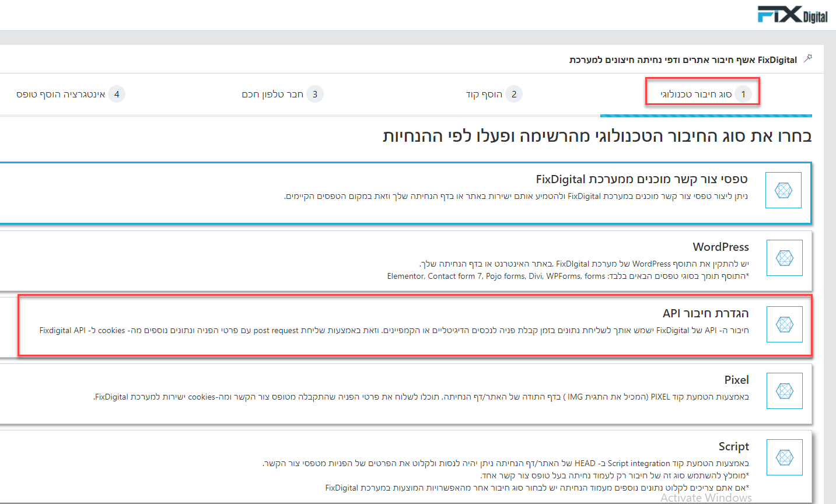Go to step 4 אינטגרציה הוסף טופס tab
Screen dimensions: 836x504
point(71,94)
